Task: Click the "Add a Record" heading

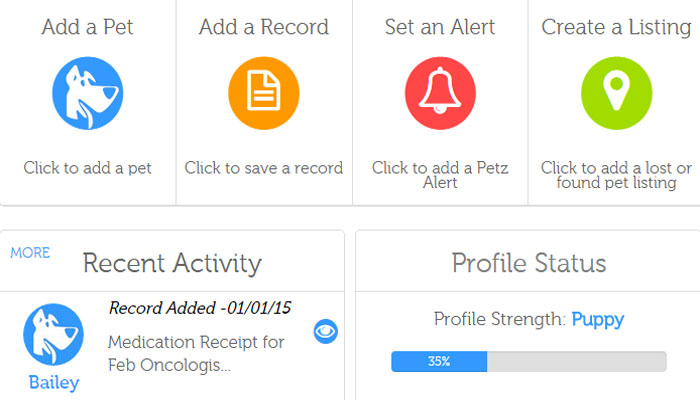Action: 264,27
